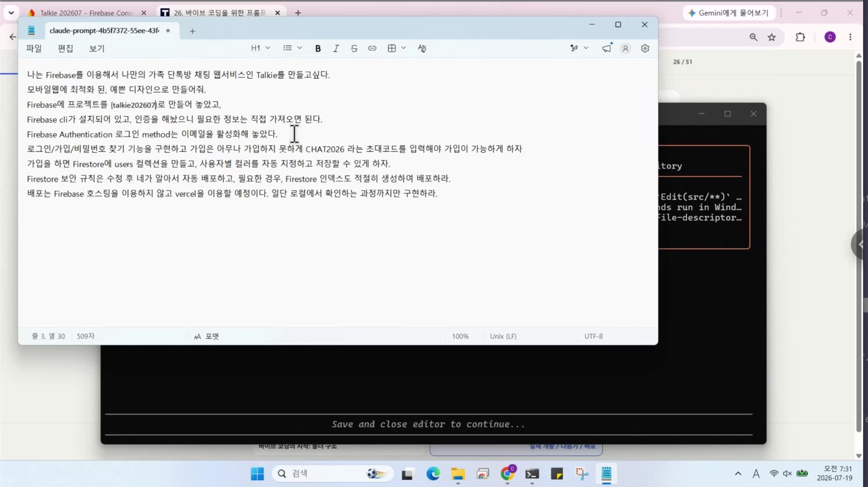
Task: Change the UTF-8 encoding setting
Action: tap(593, 336)
